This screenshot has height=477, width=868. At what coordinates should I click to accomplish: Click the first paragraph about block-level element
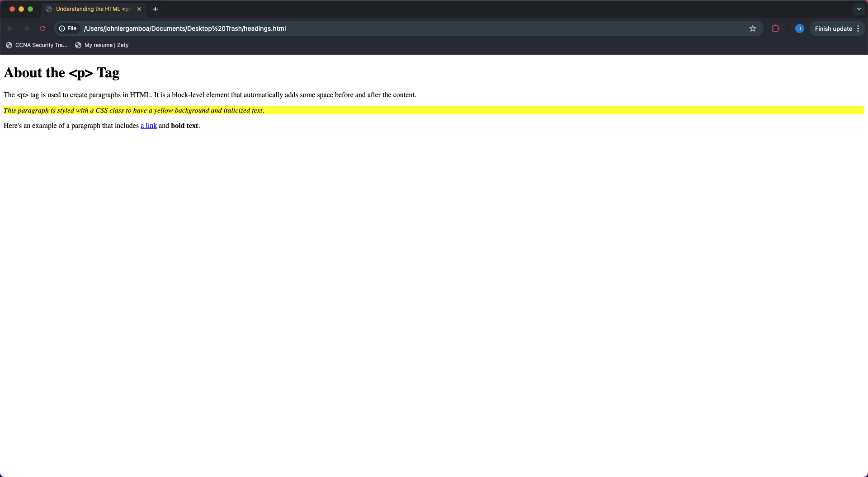210,95
